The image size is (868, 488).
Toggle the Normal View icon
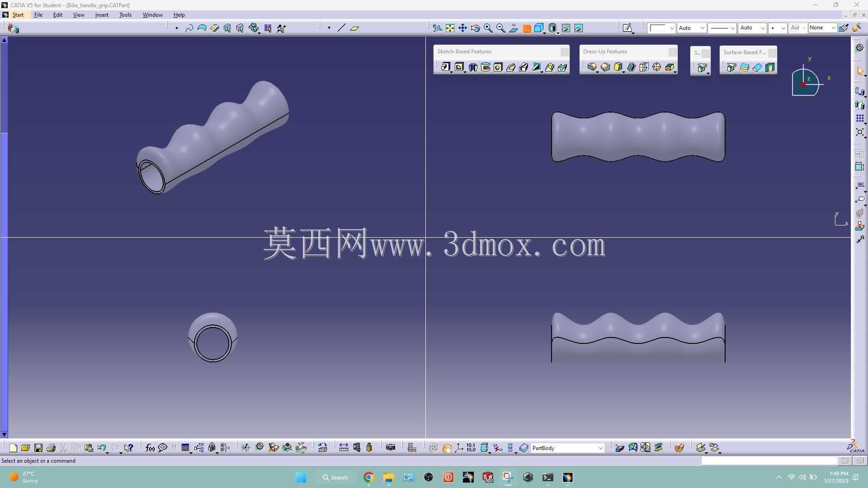pyautogui.click(x=513, y=28)
